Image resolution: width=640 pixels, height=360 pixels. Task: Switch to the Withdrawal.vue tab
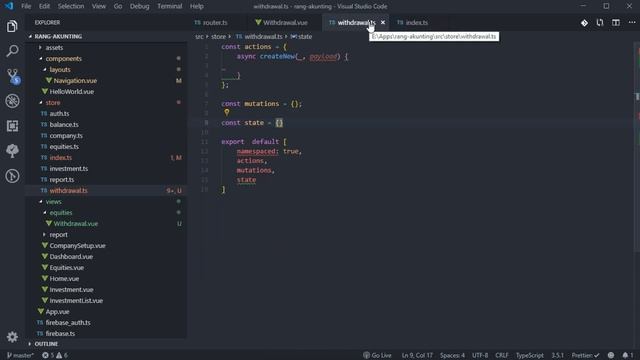285,22
